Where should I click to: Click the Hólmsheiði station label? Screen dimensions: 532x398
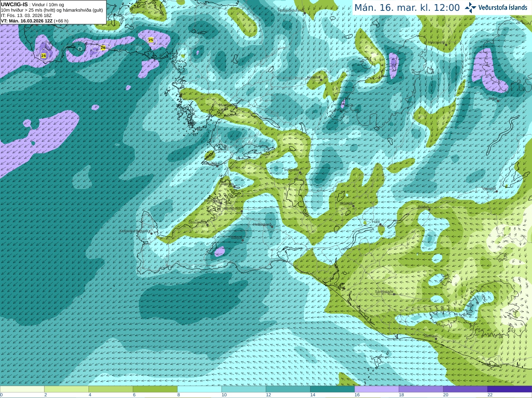(232, 209)
